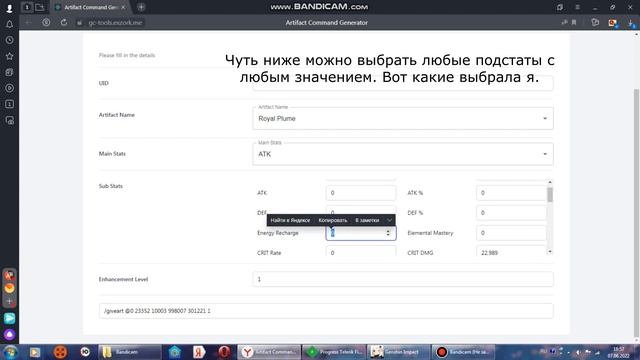Open extensions icon in toolbar
The image size is (640, 360).
pos(595,22)
